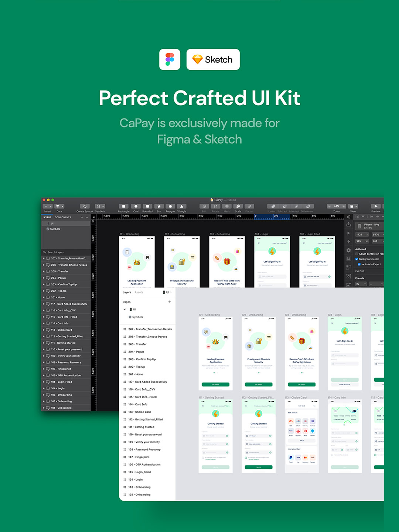Select the Rectangle shape tool
Image resolution: width=399 pixels, height=532 pixels.
(123, 207)
